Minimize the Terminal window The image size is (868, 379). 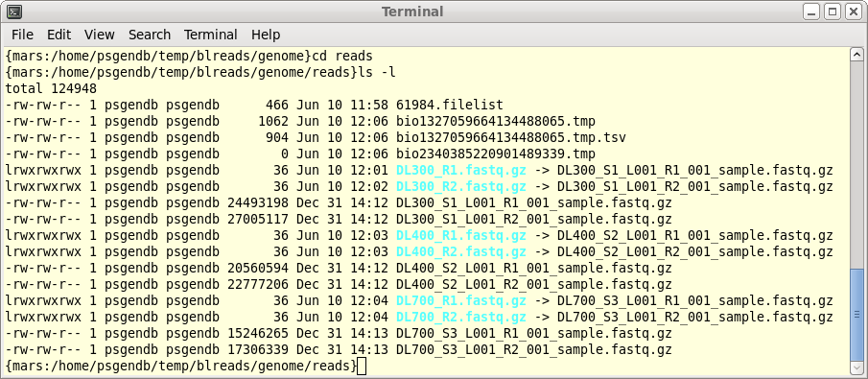(812, 12)
